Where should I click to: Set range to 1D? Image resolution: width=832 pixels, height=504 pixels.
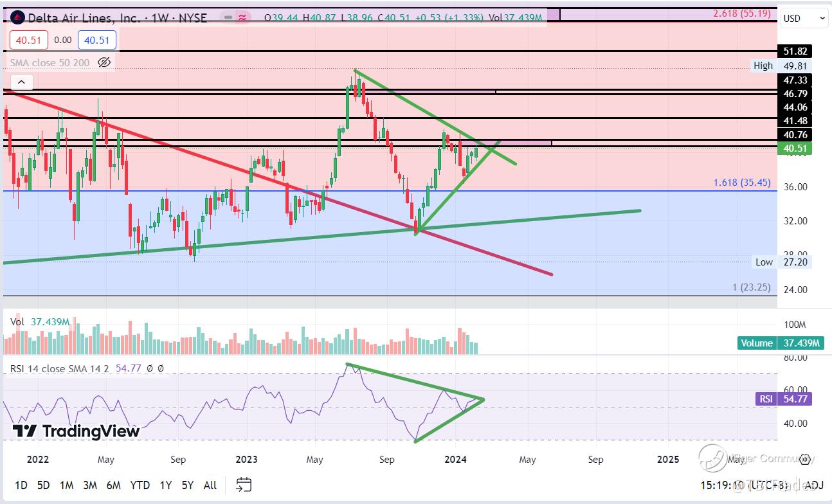(x=21, y=485)
